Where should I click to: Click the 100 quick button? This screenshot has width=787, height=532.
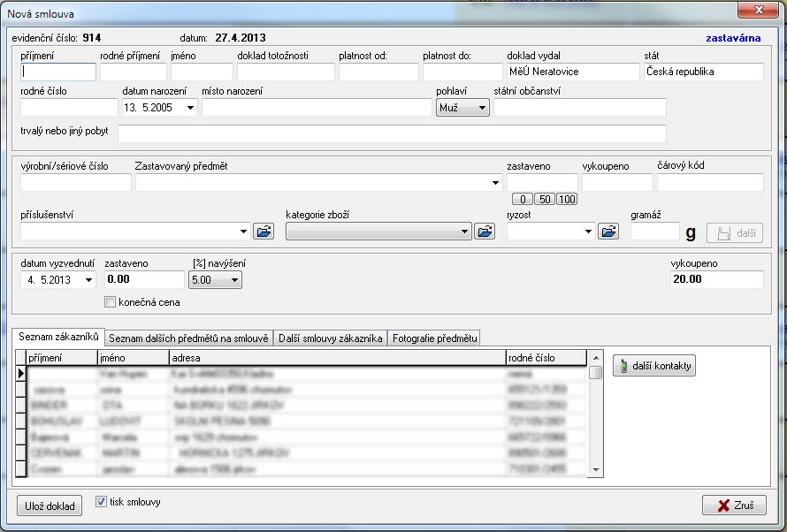pyautogui.click(x=567, y=199)
